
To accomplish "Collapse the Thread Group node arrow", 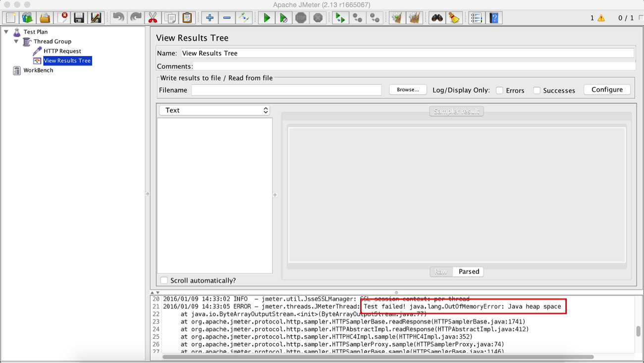I will click(16, 42).
